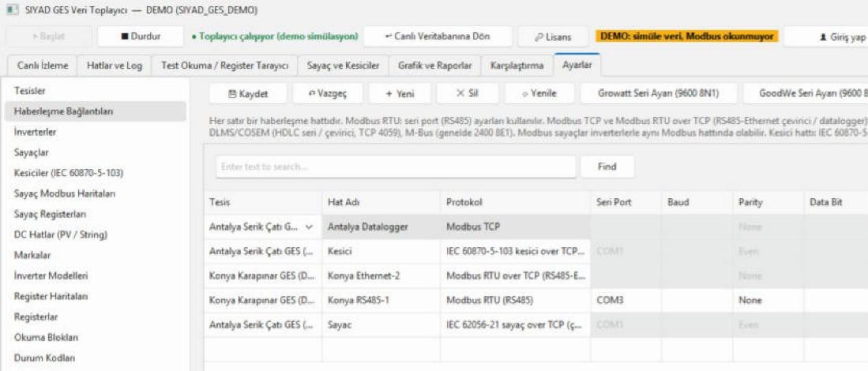Open the Lisans license button
The height and width of the screenshot is (371, 868).
pyautogui.click(x=553, y=36)
